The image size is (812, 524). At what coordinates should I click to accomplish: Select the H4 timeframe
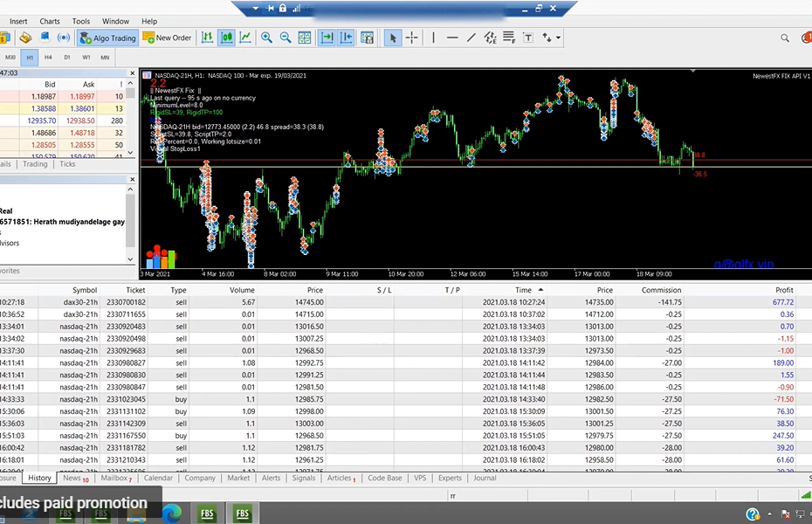48,58
